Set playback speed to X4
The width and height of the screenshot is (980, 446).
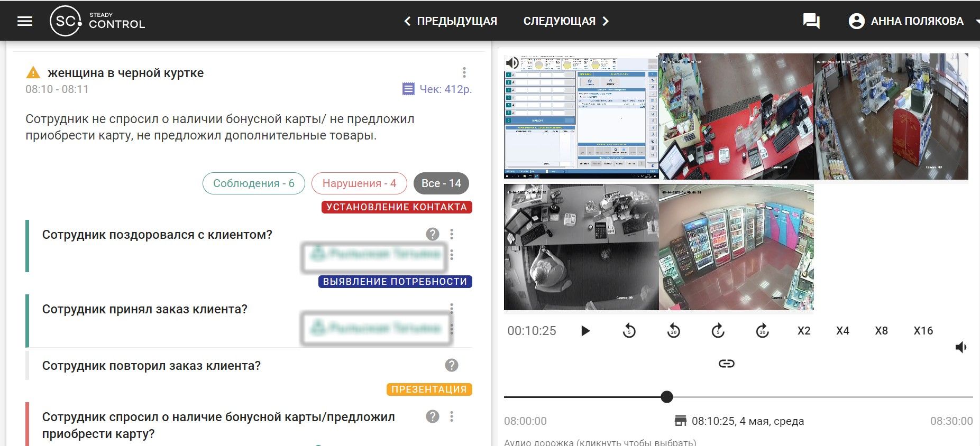842,331
